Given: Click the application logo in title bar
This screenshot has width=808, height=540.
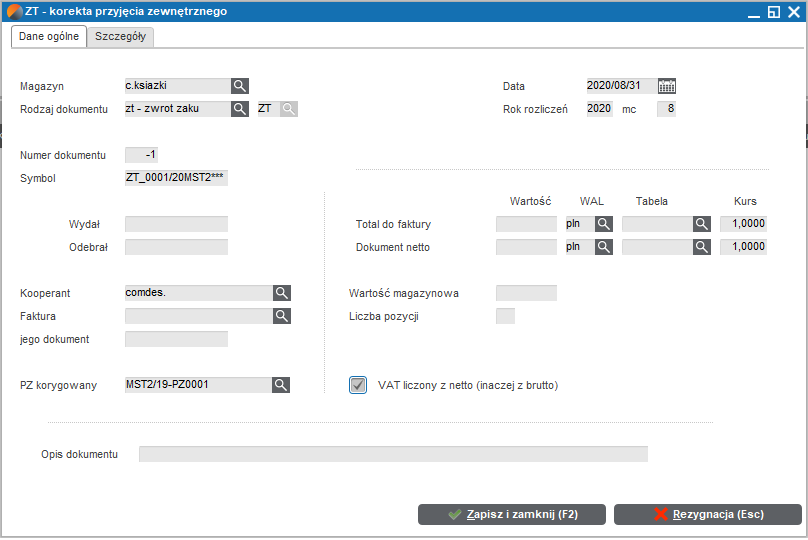Looking at the screenshot, I should [x=14, y=11].
